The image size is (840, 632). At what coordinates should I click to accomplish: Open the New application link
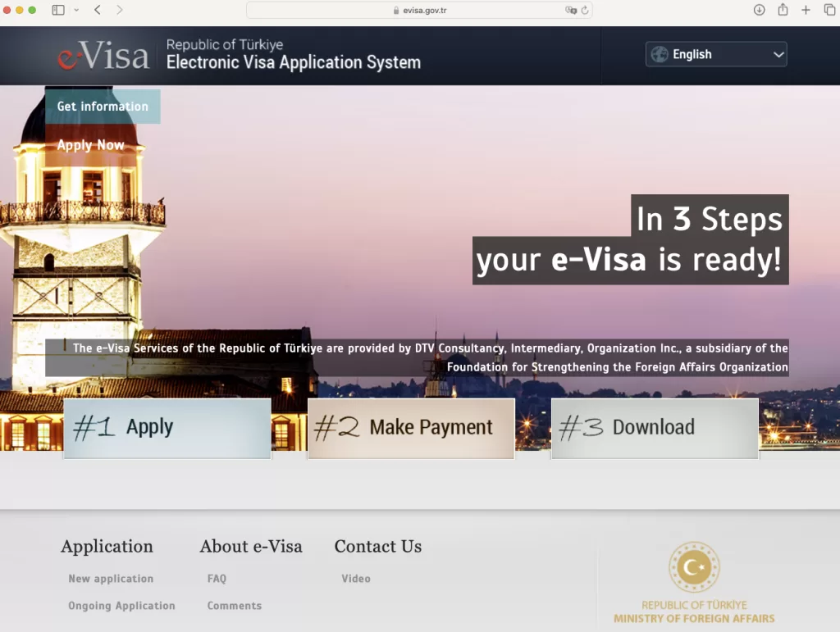click(111, 579)
